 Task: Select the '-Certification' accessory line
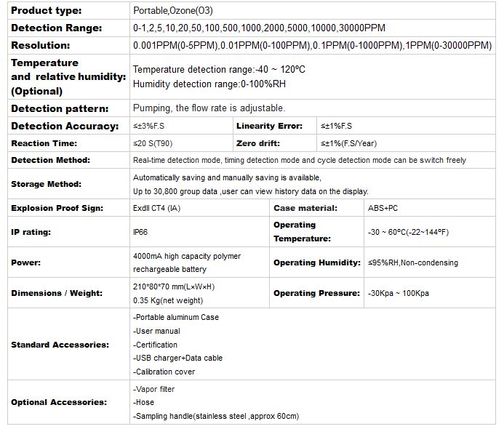pos(155,345)
